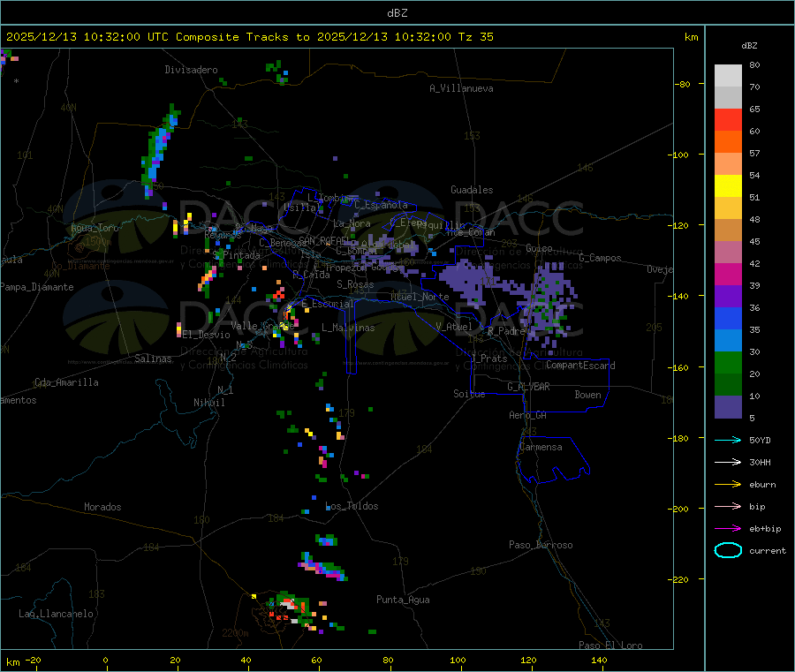Click the Valle_Grande map label
The height and width of the screenshot is (672, 795).
click(x=262, y=325)
